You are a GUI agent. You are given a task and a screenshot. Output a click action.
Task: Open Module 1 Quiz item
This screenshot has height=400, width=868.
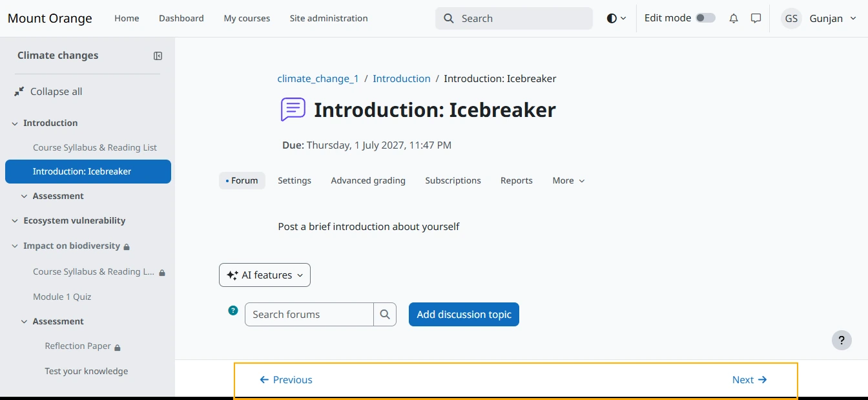(x=62, y=297)
